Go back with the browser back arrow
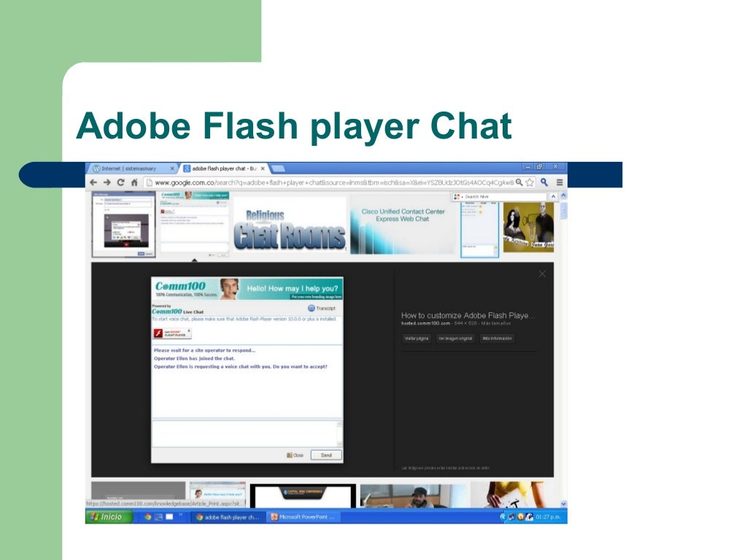Viewport: 747px width, 560px height. (x=93, y=182)
